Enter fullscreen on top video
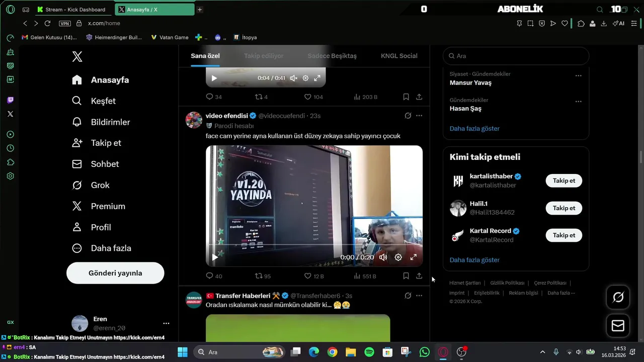The height and width of the screenshot is (362, 644). (317, 78)
